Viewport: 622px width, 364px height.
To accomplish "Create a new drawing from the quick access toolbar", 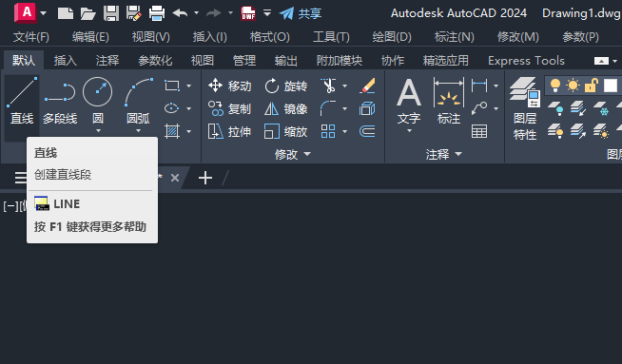I will pos(66,13).
